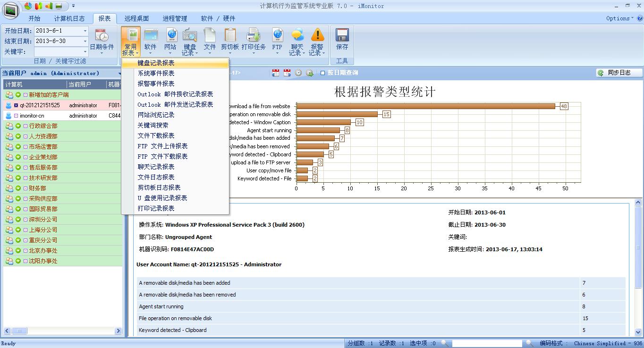Expand the 开始日期 date dropdown
Screen dimensions: 644x348
coord(85,31)
